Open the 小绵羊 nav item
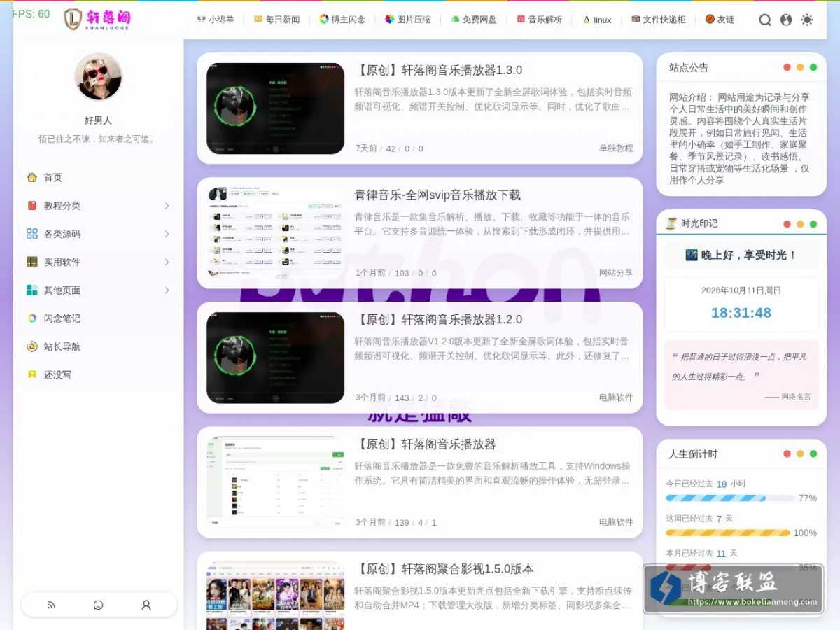The height and width of the screenshot is (630, 840). [216, 20]
